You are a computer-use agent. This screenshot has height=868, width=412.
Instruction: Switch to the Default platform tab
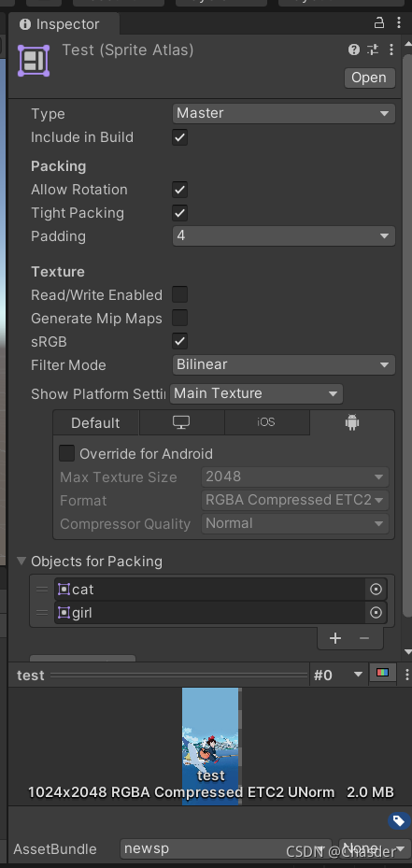(x=95, y=423)
